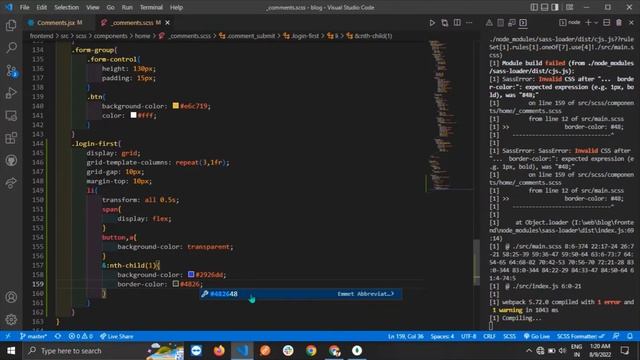Click the #fff white color swatch
The image size is (640, 360).
point(133,115)
